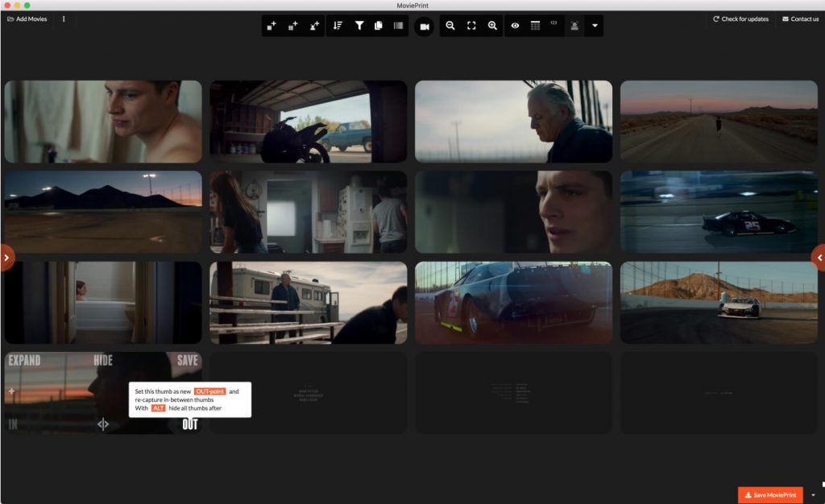Click the fit-to-screen brackets icon
The image size is (825, 504).
[471, 26]
